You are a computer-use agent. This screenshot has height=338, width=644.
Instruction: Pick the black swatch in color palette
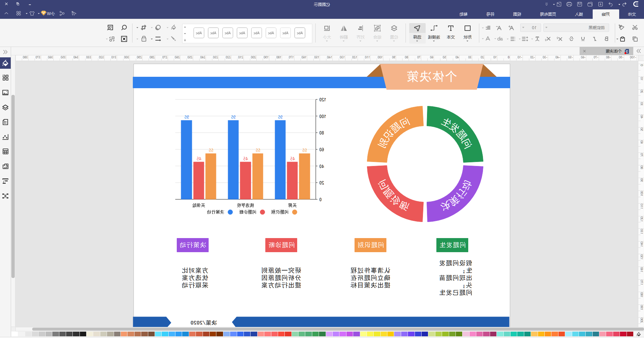pos(83,334)
